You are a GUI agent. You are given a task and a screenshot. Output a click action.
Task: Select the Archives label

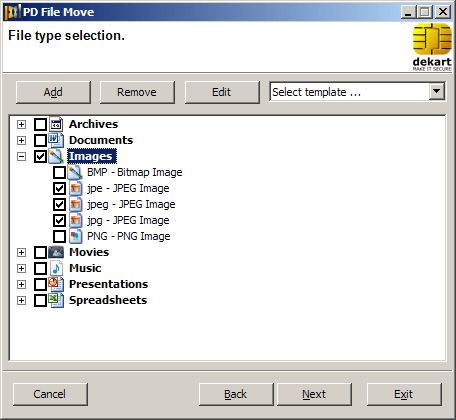[93, 124]
